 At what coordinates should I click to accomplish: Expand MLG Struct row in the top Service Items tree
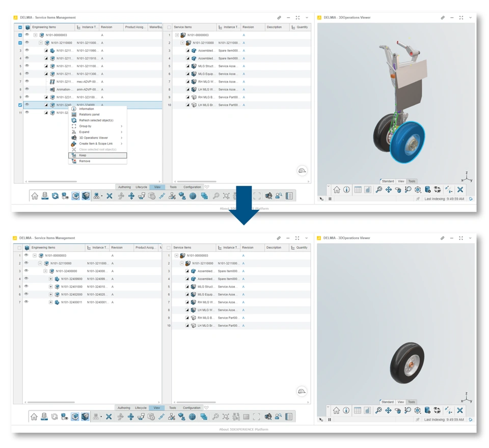coord(188,66)
